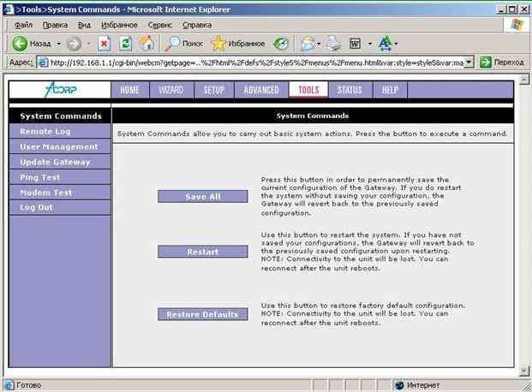The image size is (532, 392).
Task: Switch to the HOME tab
Action: (130, 90)
